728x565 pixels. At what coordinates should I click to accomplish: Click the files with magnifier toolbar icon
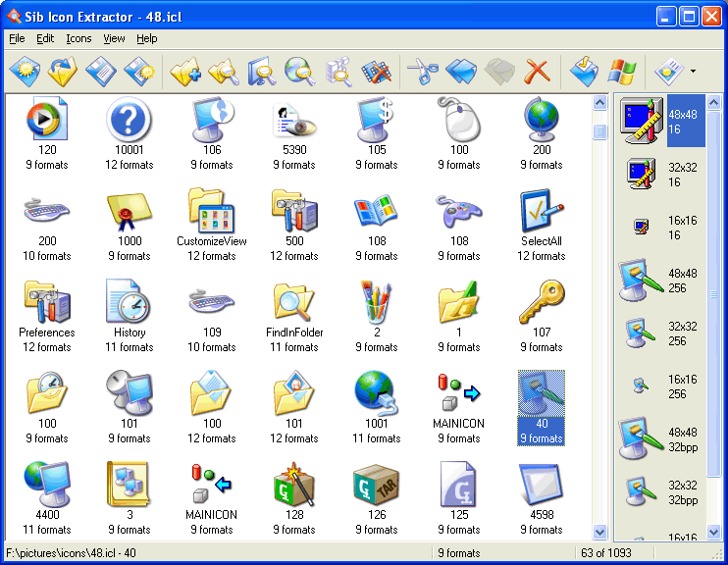coord(338,72)
